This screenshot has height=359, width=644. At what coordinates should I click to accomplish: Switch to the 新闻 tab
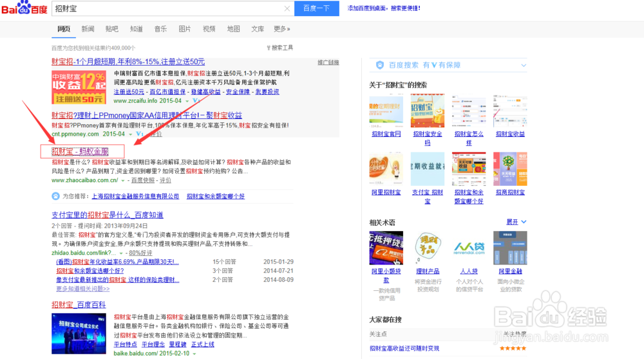(x=88, y=29)
